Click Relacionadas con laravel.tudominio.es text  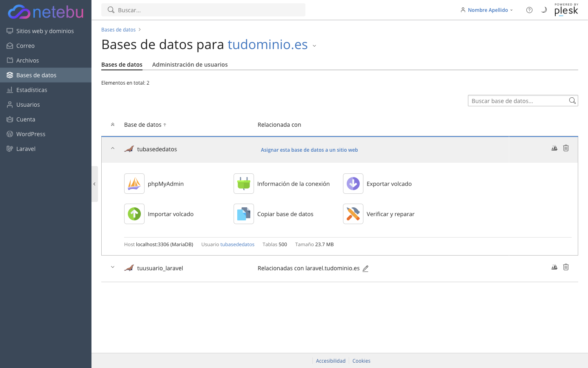pyautogui.click(x=309, y=268)
